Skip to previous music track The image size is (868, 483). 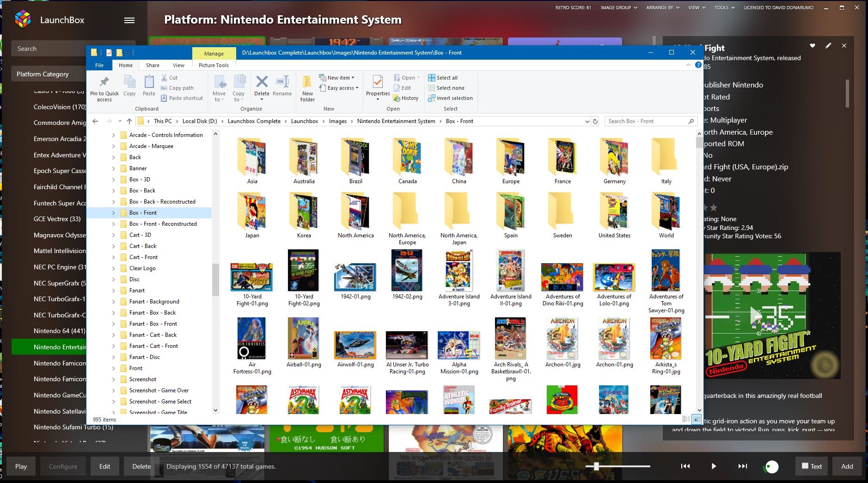685,466
